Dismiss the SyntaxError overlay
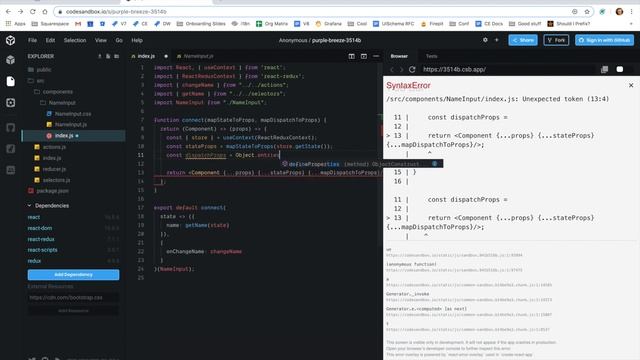This screenshot has height=360, width=640. (631, 85)
